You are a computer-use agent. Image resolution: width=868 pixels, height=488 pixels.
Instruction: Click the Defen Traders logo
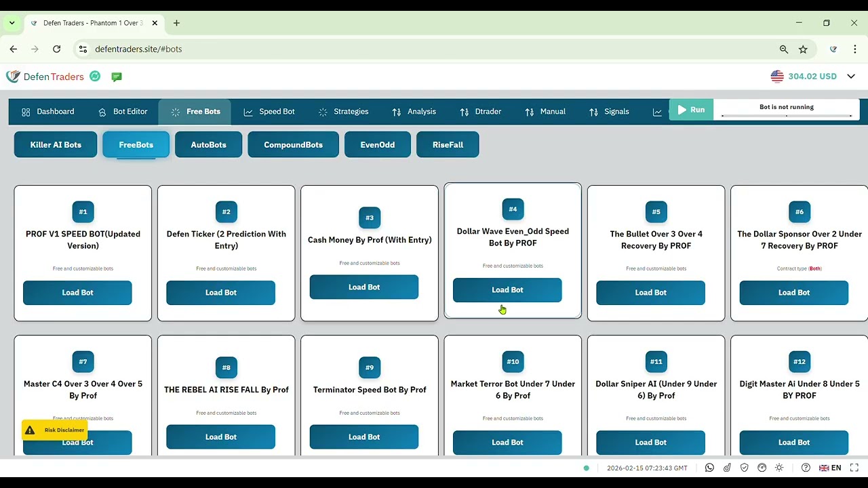tap(45, 77)
